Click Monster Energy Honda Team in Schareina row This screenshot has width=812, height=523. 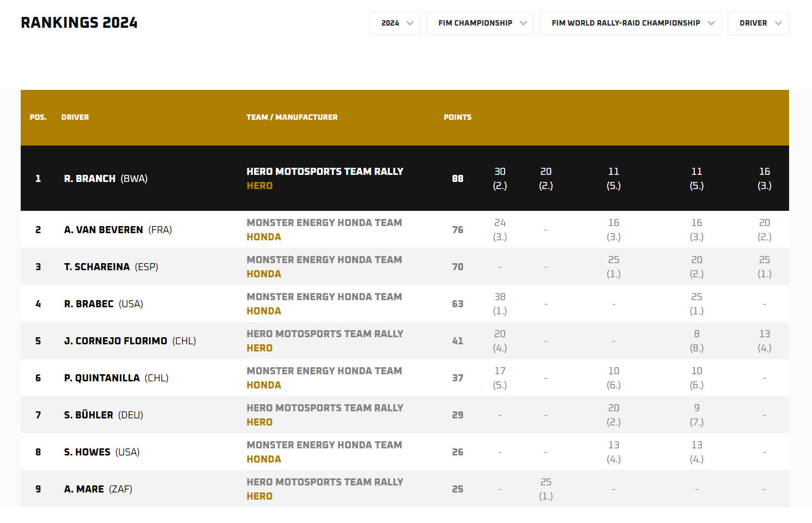coord(324,260)
